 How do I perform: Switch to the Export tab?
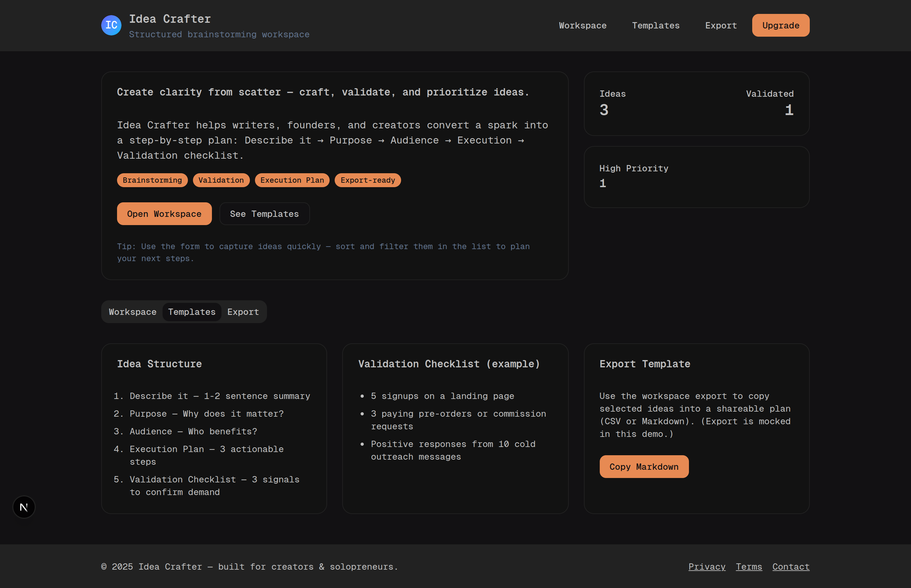pos(243,312)
